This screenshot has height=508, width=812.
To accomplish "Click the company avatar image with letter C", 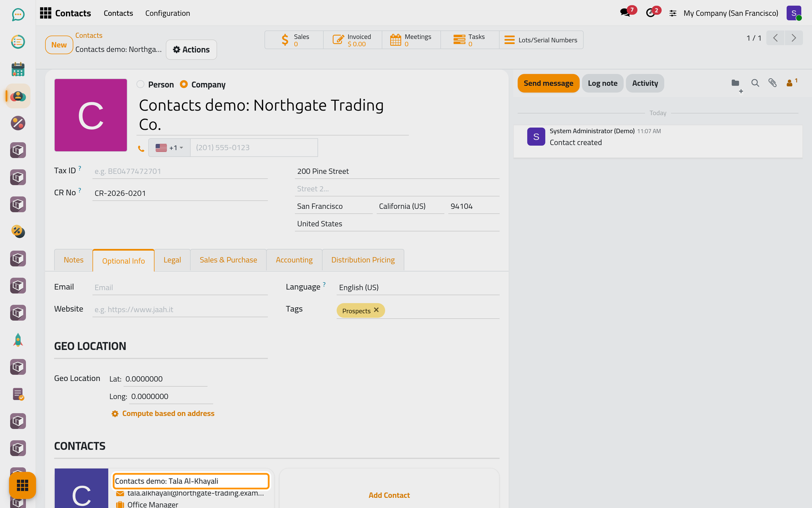I will tap(91, 115).
